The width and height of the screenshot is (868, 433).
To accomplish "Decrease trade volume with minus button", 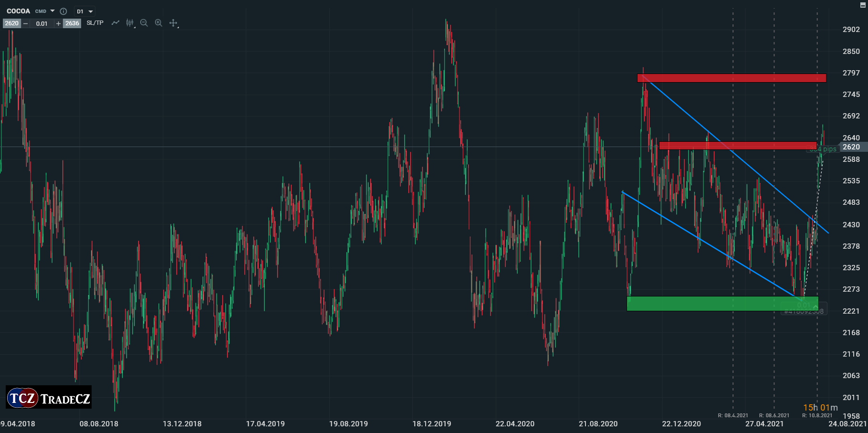I will (x=26, y=23).
